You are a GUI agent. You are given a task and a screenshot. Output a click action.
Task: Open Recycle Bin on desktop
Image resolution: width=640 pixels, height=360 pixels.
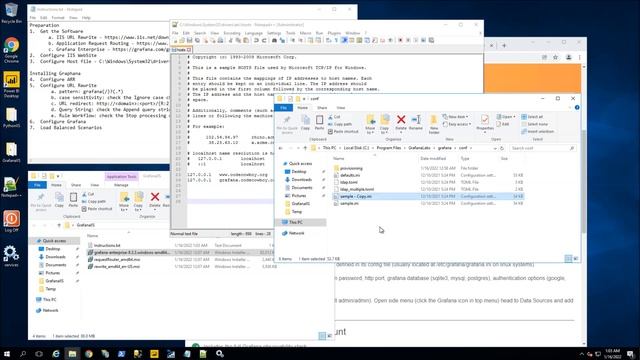[x=11, y=13]
